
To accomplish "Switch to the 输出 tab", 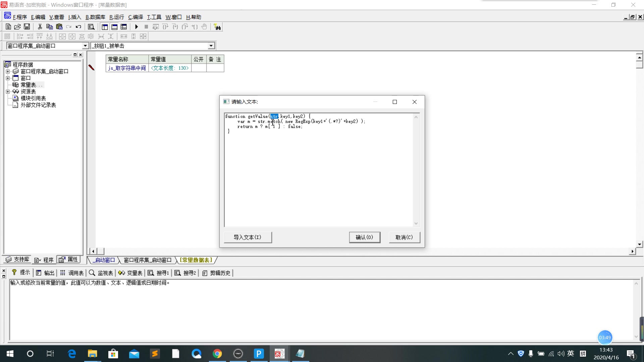I will 46,273.
